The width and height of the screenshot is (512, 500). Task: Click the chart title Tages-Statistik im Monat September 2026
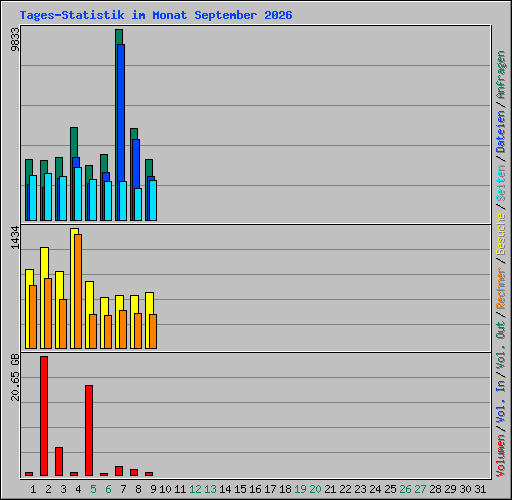coord(156,15)
